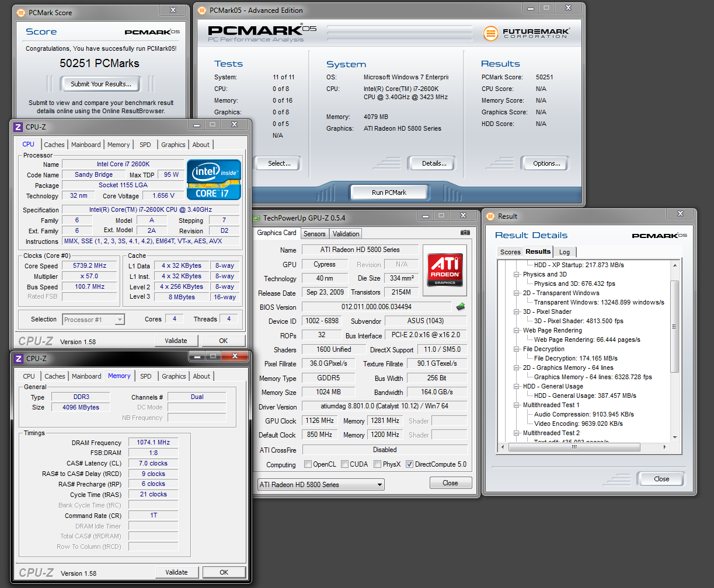Click the 50251 PCMarks score text
Image resolution: width=714 pixels, height=588 pixels.
pos(100,63)
